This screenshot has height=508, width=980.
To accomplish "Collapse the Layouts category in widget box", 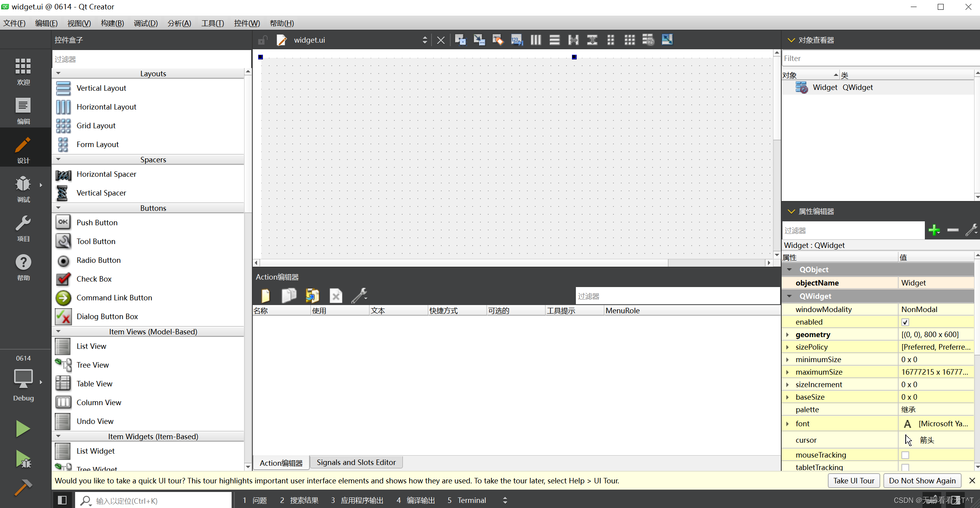I will tap(58, 74).
